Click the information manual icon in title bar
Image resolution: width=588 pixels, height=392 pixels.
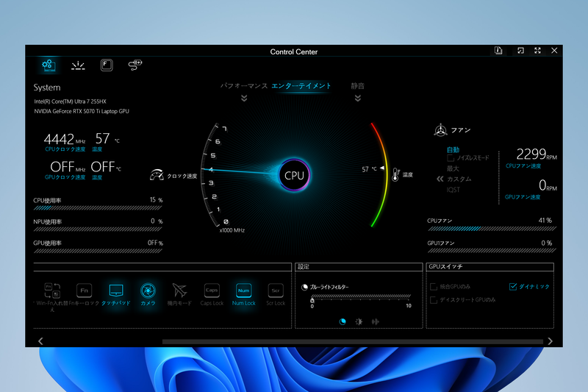point(498,51)
